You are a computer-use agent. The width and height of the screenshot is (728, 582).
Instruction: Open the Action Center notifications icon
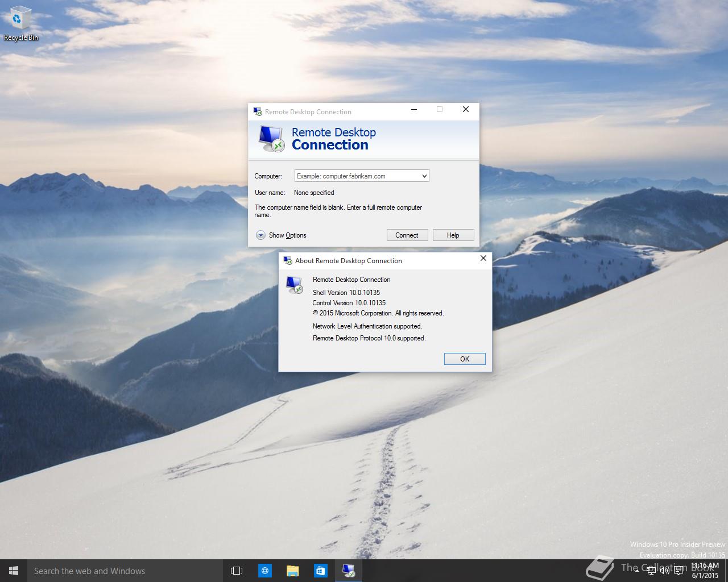pos(679,571)
